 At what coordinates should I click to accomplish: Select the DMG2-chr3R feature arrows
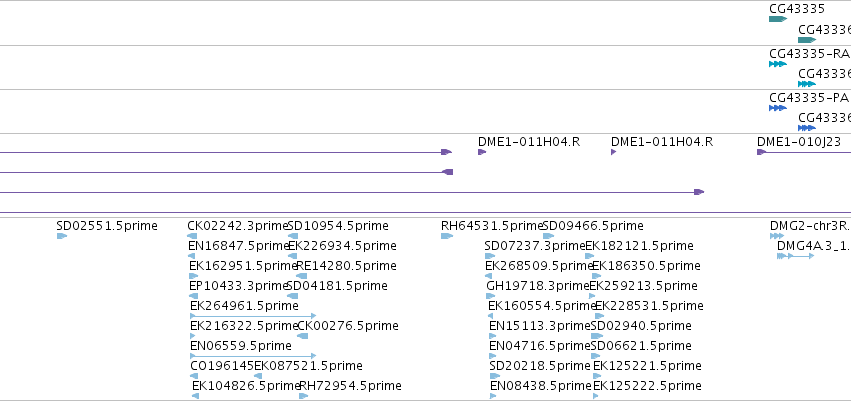[x=777, y=236]
